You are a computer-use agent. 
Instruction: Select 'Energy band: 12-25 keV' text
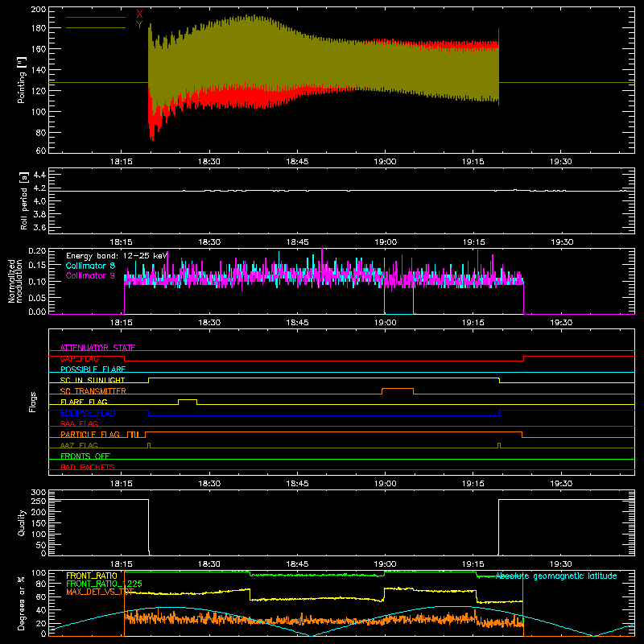point(117,256)
